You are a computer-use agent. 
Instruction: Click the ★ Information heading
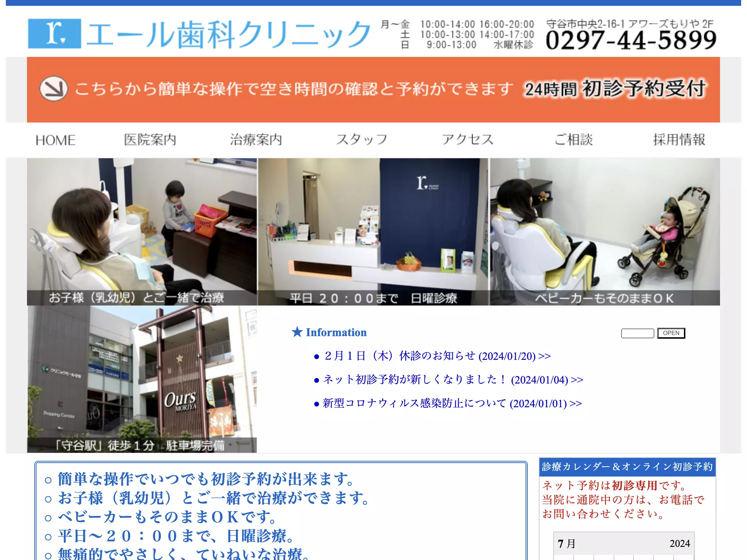click(x=329, y=332)
